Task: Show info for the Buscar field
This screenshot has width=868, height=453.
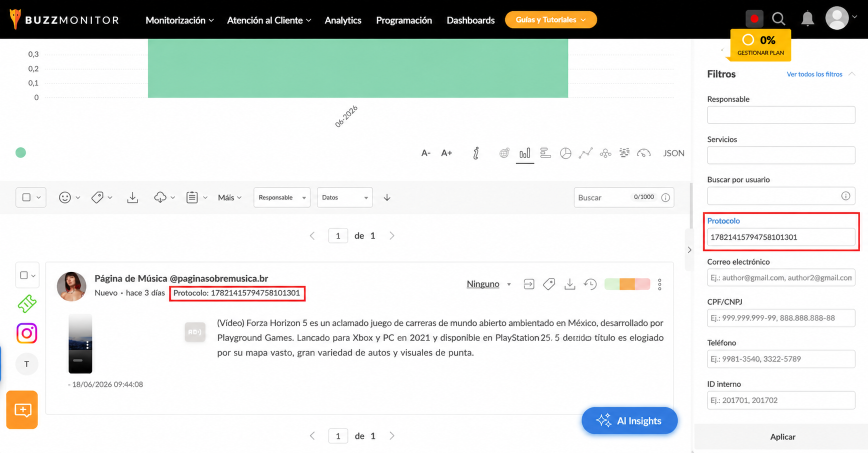Action: coord(665,197)
